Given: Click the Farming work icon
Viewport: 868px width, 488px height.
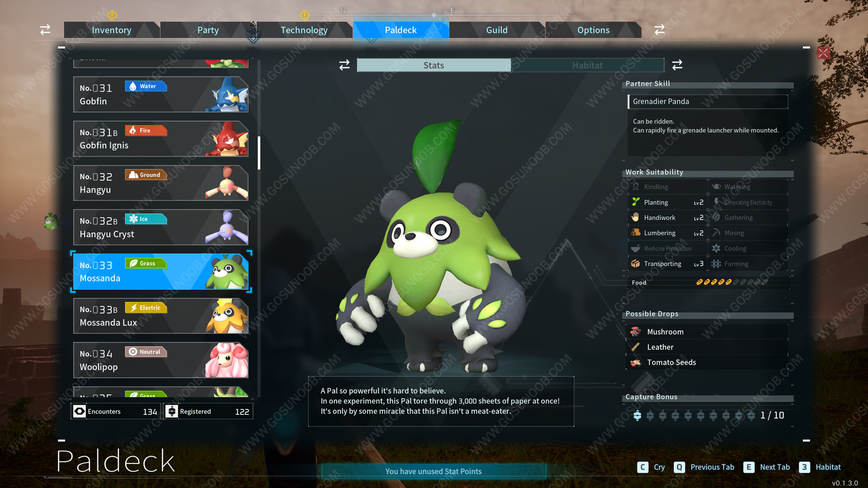Looking at the screenshot, I should click(x=717, y=263).
